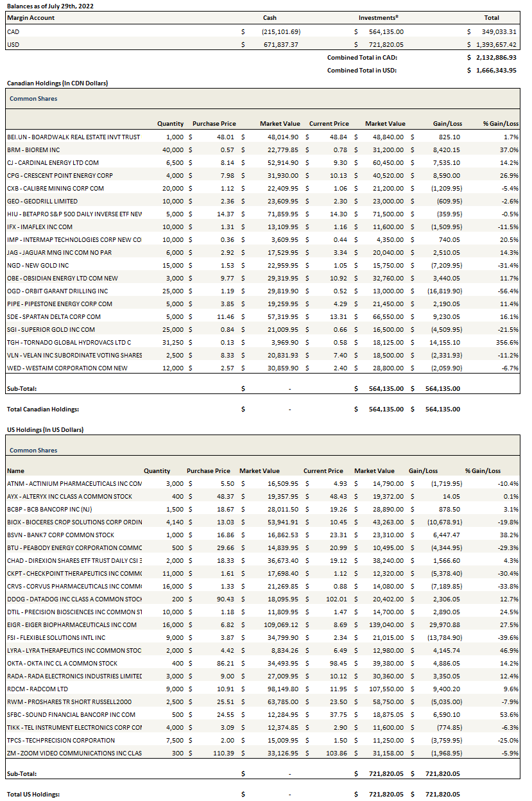
Task: Select Zoom Video Communications current price 103.86
Action: [332, 753]
